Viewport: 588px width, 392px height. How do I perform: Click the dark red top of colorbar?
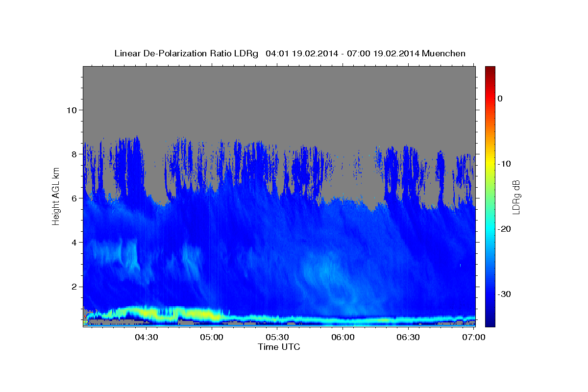490,70
